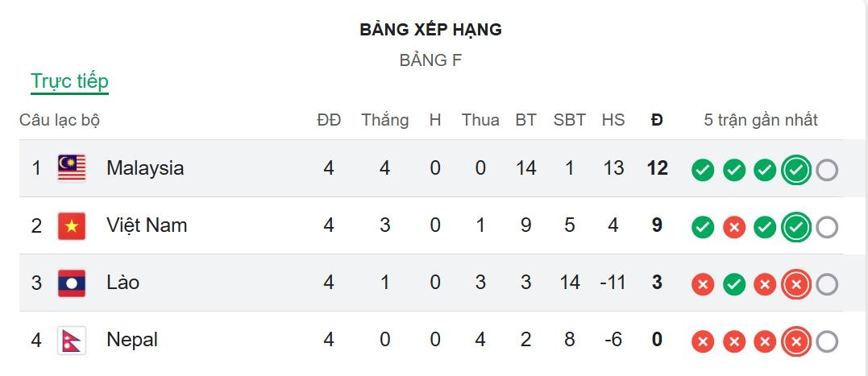Image resolution: width=868 pixels, height=376 pixels.
Task: Click Nepal's empty upcoming match circle
Action: point(827,342)
